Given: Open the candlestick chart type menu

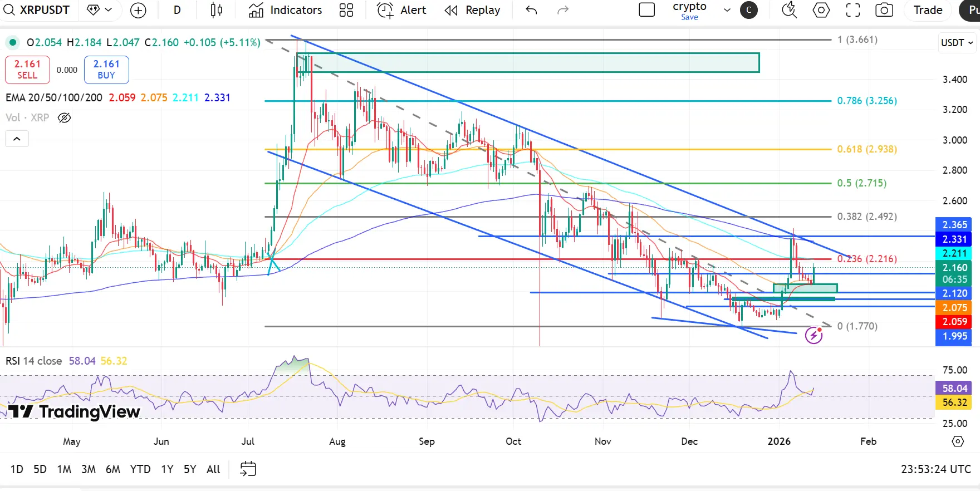Looking at the screenshot, I should [x=217, y=10].
